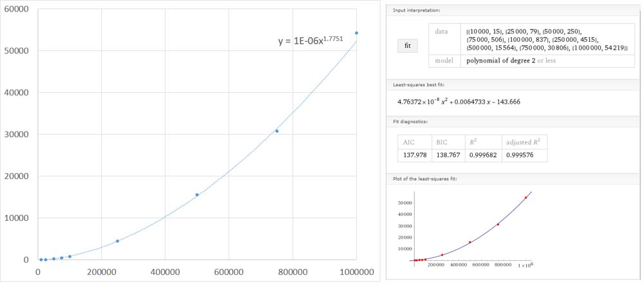
Task: Click the 1×10^6 axis label in small plot
Action: [x=526, y=266]
